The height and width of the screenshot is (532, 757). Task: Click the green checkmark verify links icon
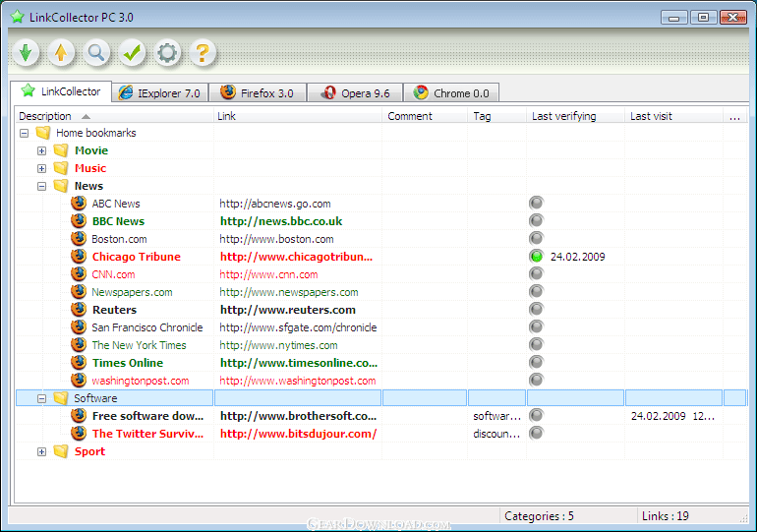(132, 53)
